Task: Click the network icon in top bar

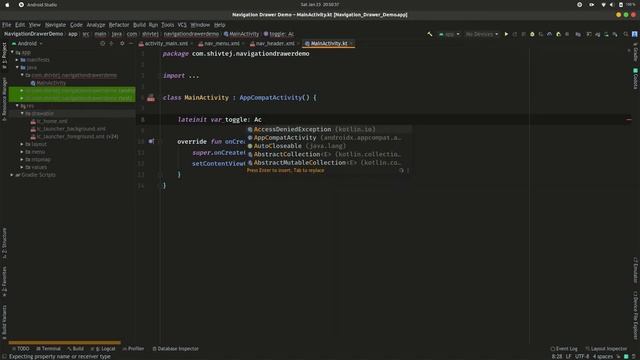Action: click(x=603, y=4)
